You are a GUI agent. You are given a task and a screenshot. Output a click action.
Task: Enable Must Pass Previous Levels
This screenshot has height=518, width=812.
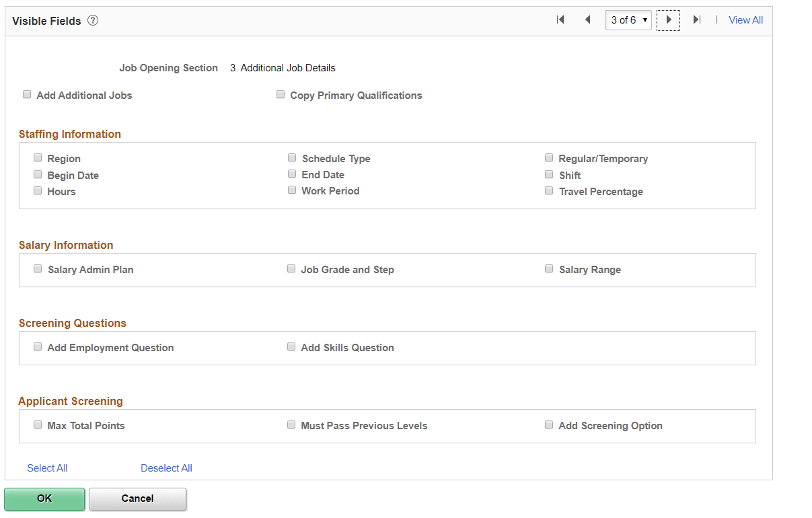291,424
